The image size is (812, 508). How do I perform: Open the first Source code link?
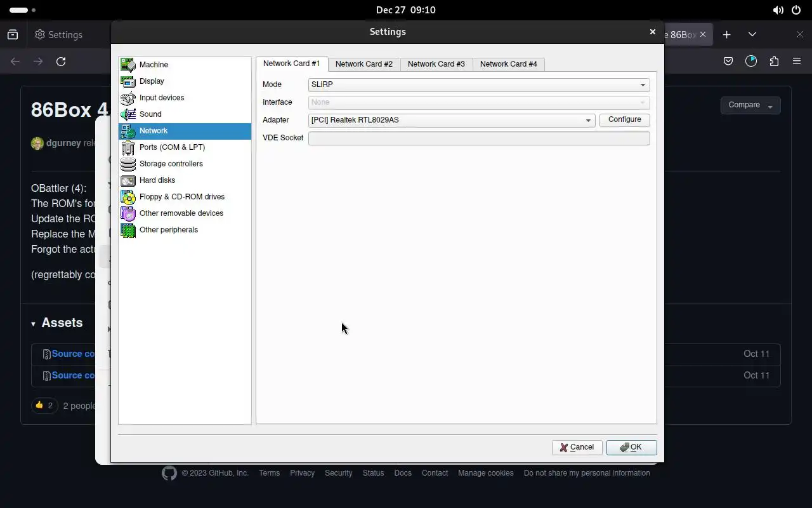[x=73, y=354]
